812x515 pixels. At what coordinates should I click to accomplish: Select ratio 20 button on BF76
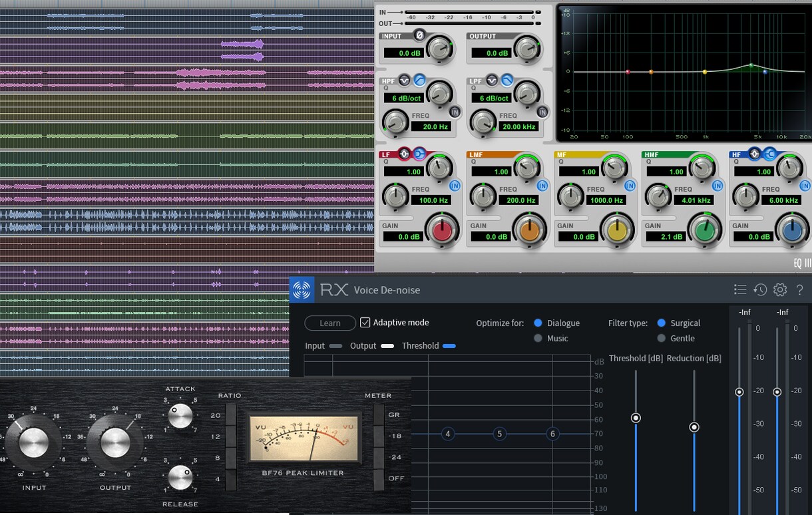tap(230, 415)
